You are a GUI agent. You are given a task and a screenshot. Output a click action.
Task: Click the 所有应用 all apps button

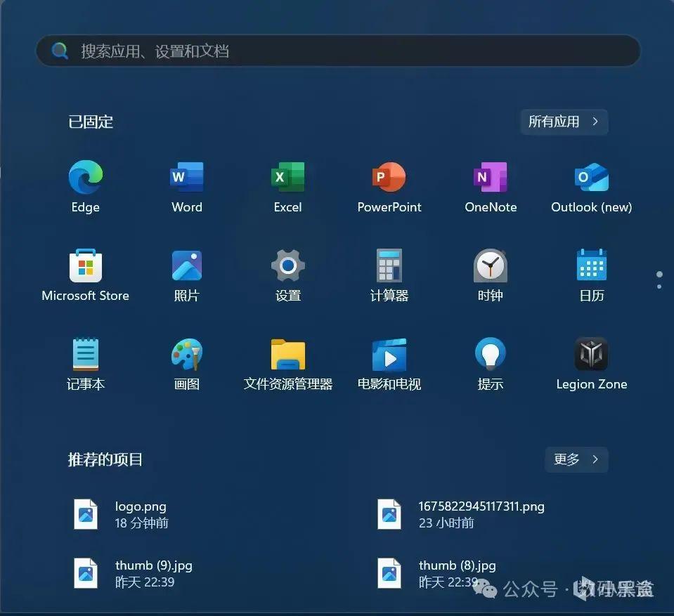(564, 122)
